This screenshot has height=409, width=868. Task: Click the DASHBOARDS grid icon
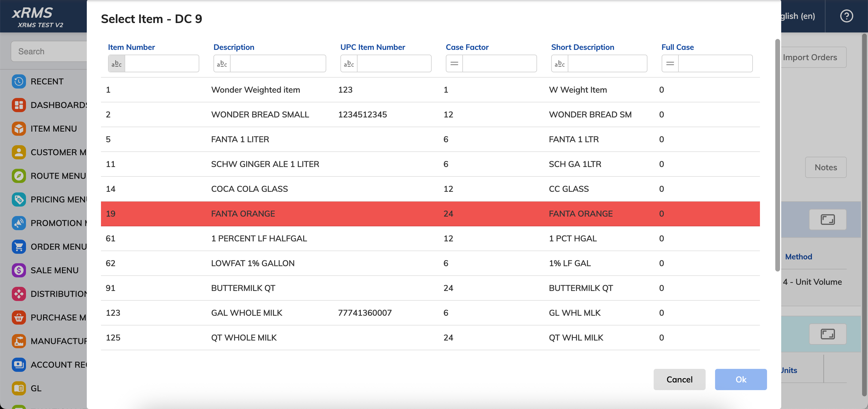(19, 105)
